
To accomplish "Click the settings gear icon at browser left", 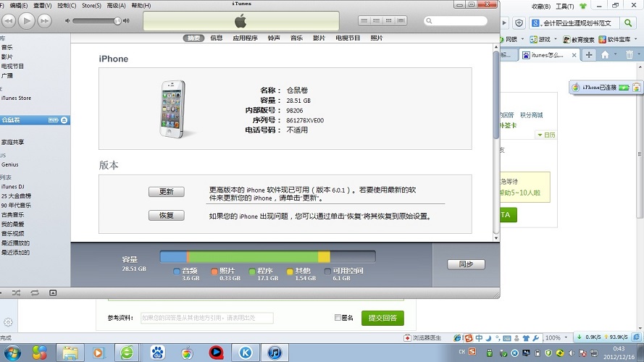I will (x=8, y=322).
